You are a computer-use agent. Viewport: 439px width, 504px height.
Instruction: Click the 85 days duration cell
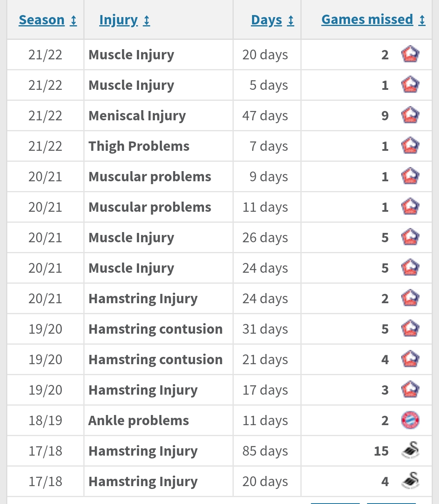[x=265, y=451]
